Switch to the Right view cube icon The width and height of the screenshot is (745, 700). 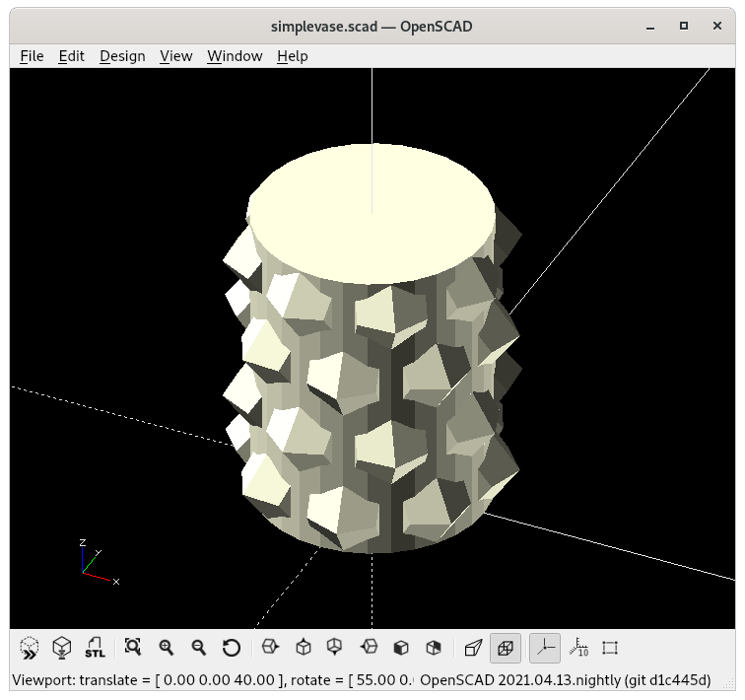point(270,648)
